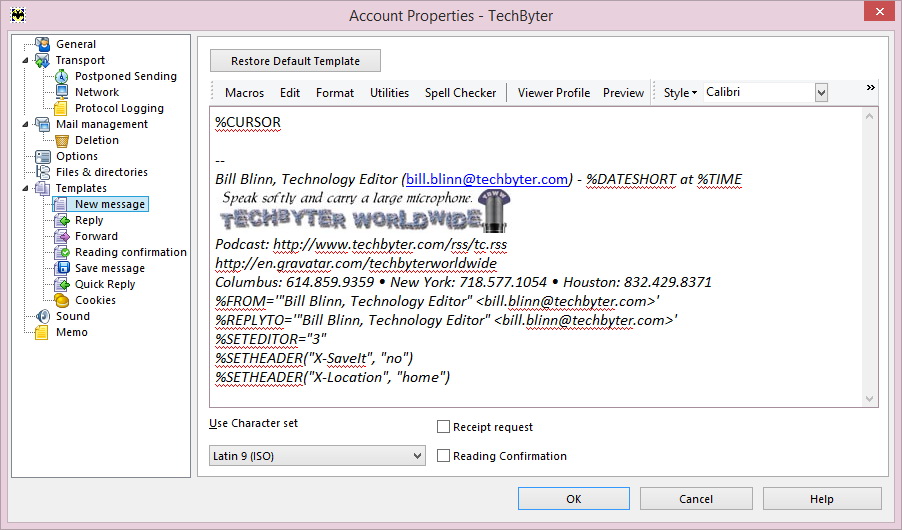Click the Mail management icon
This screenshot has width=902, height=530.
click(42, 124)
